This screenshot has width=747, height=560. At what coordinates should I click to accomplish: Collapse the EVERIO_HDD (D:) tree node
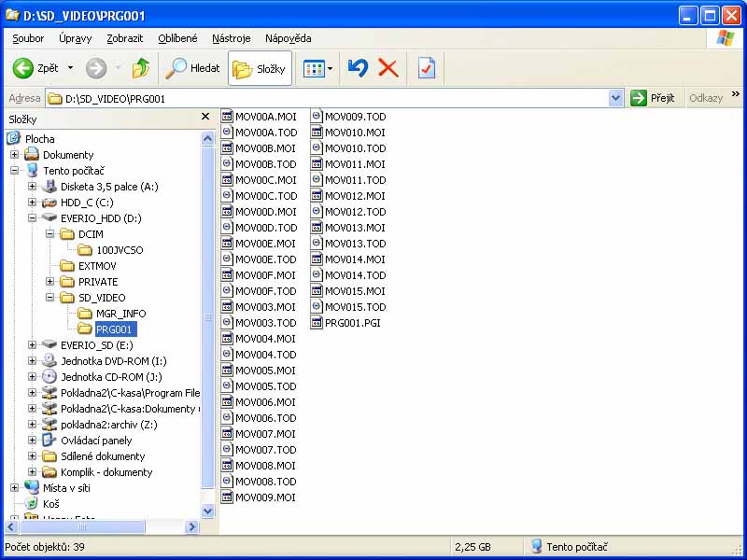33,218
